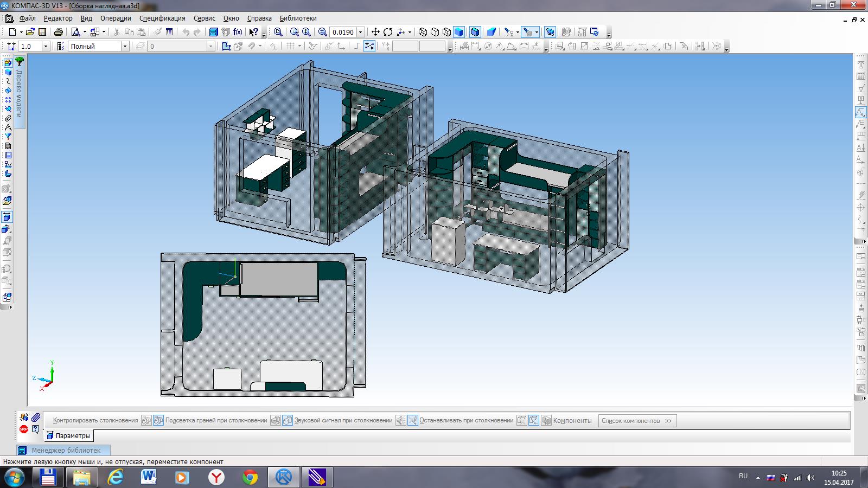
Task: Enable collision control option
Action: (146, 420)
